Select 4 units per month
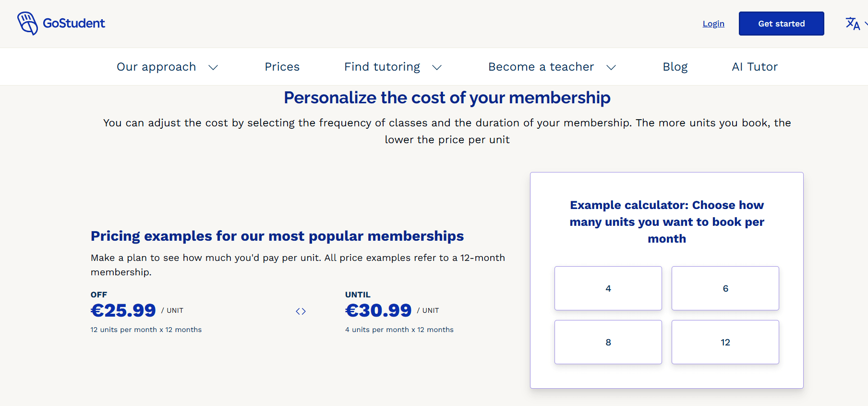 click(x=608, y=288)
